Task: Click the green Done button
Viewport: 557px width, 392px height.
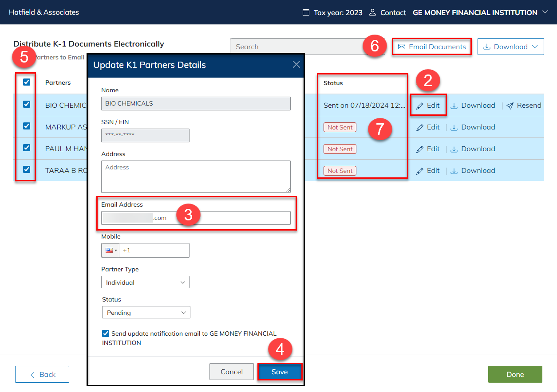Action: point(515,375)
